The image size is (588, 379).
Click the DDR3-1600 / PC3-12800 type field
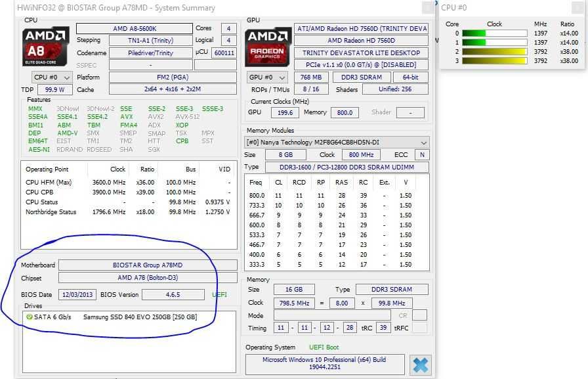click(347, 167)
